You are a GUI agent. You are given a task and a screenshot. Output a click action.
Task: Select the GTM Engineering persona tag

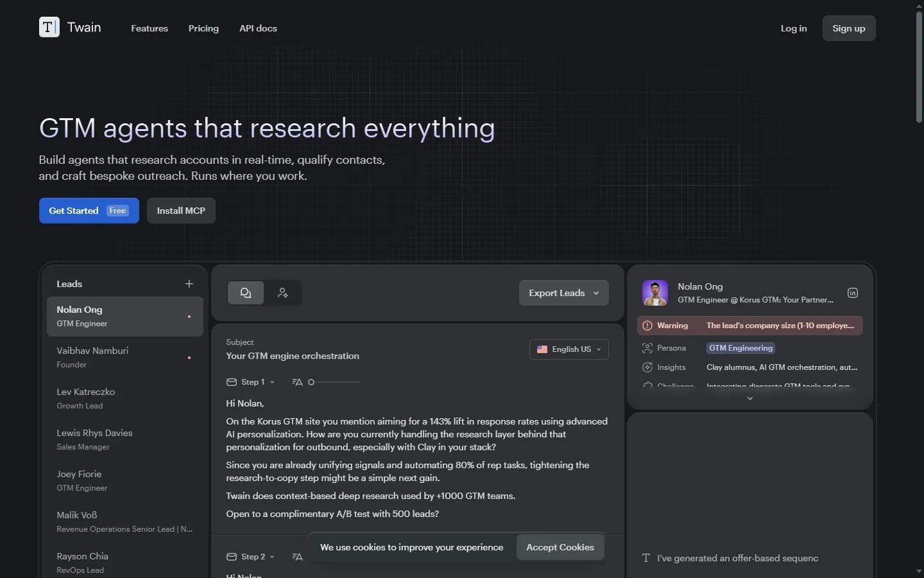pyautogui.click(x=740, y=348)
